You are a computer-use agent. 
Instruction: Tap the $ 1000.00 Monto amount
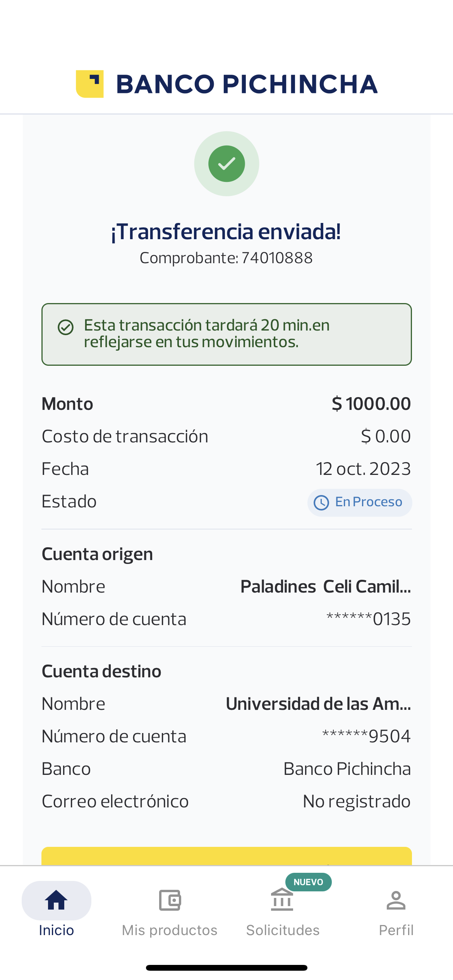pos(371,404)
